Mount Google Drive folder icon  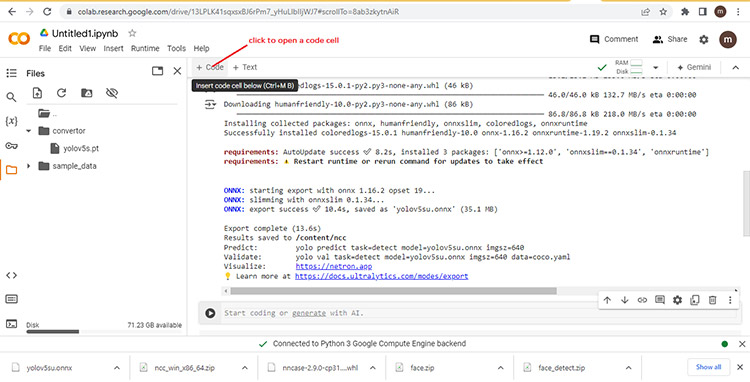pos(87,93)
